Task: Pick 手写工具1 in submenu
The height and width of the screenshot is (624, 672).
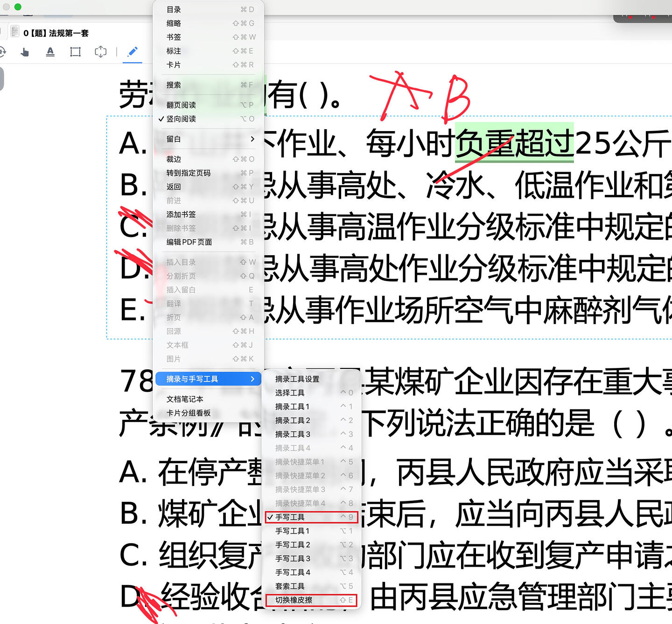Action: tap(311, 531)
